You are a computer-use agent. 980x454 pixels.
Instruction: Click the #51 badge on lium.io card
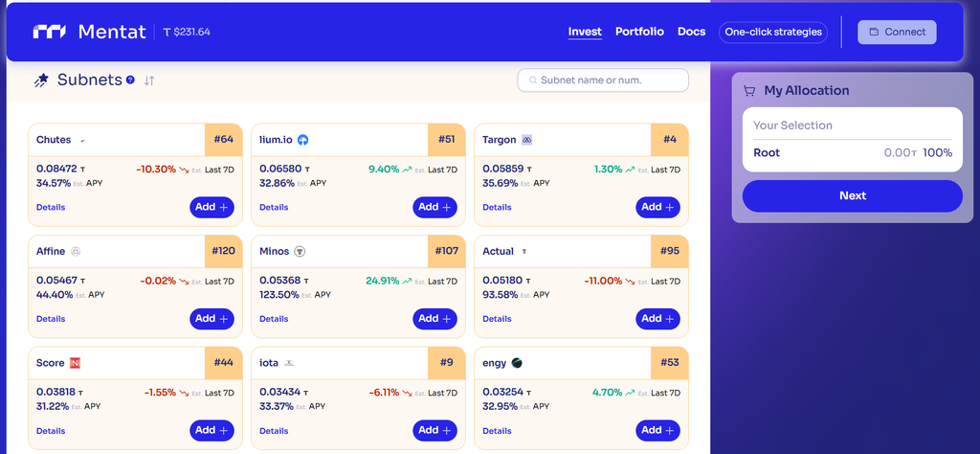[x=446, y=140]
